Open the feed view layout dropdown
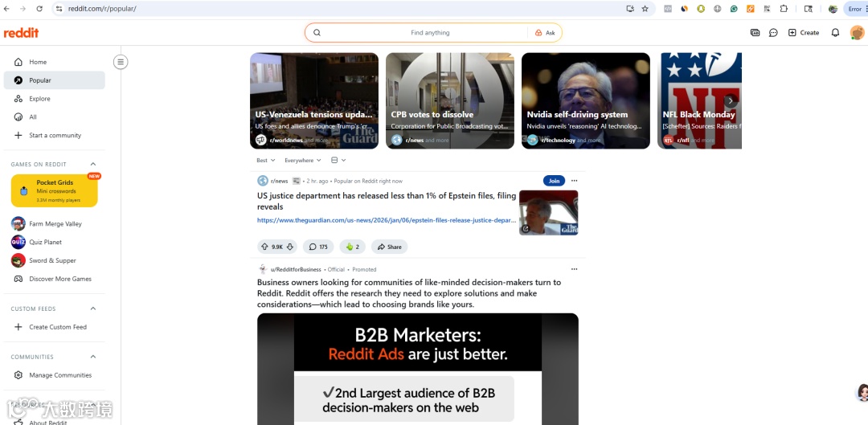 click(x=338, y=161)
